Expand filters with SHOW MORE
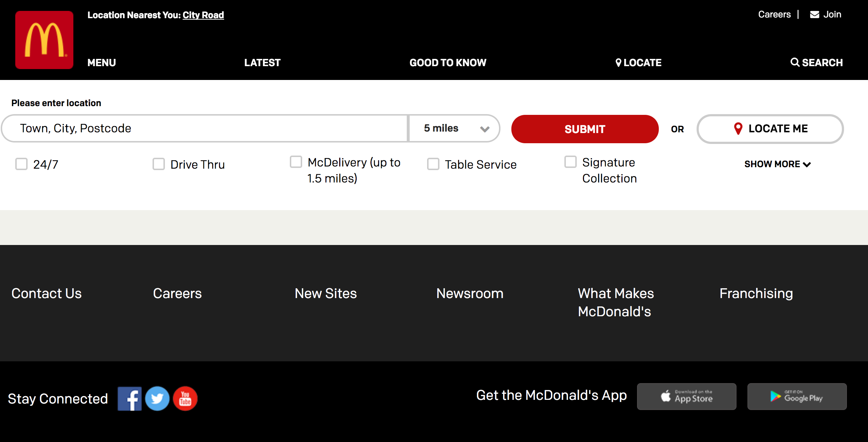 pyautogui.click(x=778, y=164)
